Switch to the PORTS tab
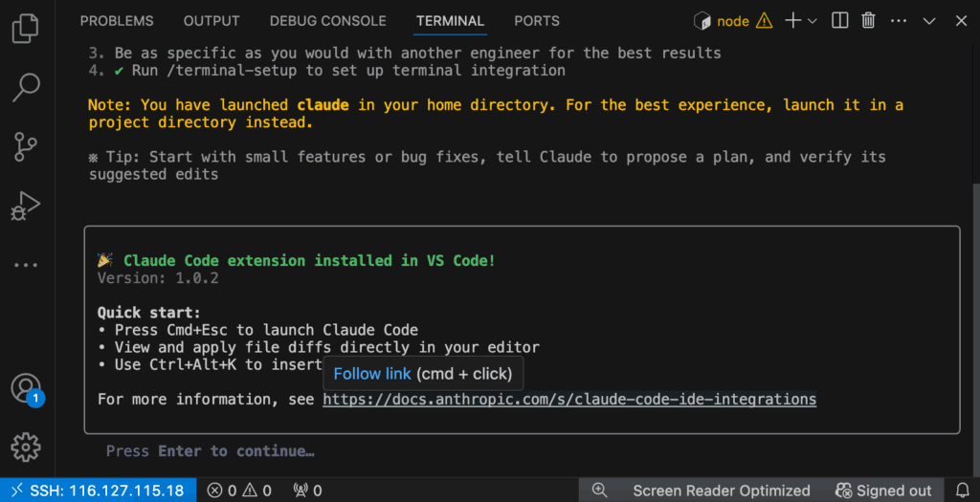This screenshot has height=502, width=980. 537,21
